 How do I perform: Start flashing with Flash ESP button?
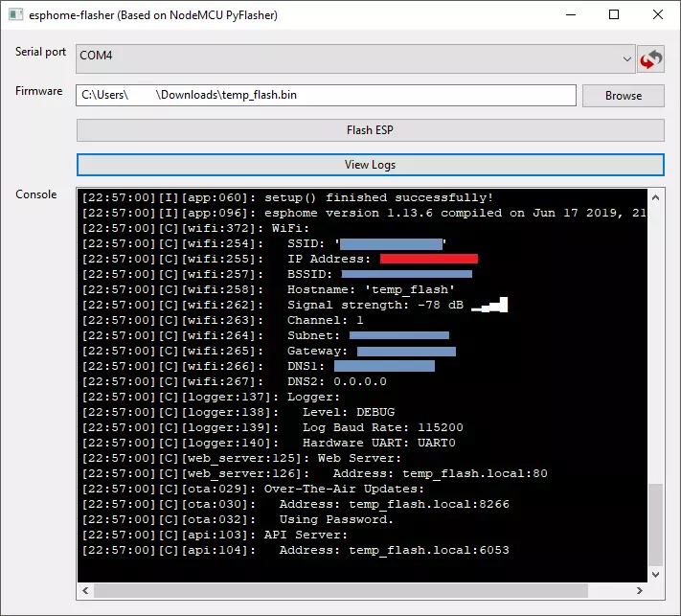point(370,130)
